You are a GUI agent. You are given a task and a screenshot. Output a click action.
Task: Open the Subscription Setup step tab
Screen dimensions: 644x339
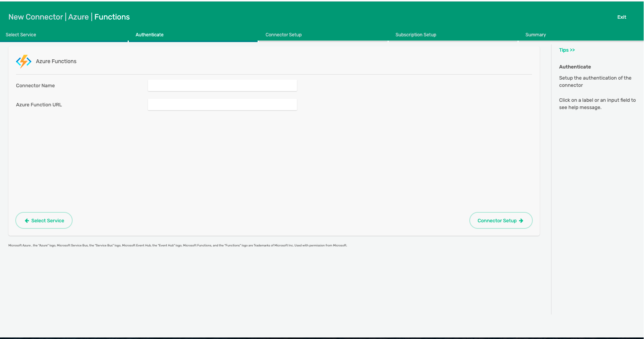(416, 35)
